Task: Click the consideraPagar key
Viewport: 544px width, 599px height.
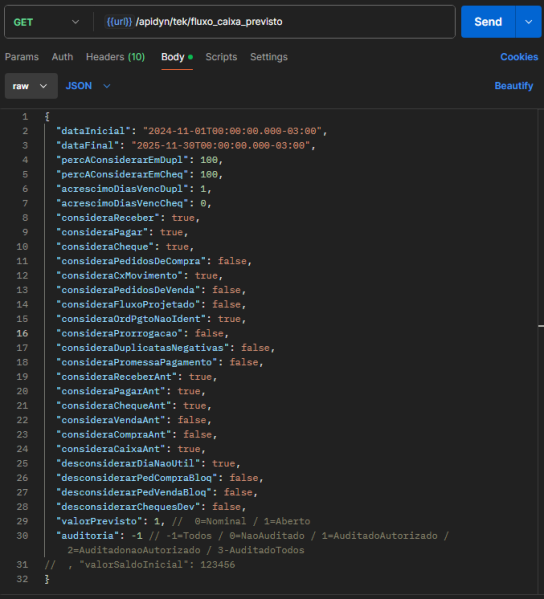Action: click(x=102, y=233)
